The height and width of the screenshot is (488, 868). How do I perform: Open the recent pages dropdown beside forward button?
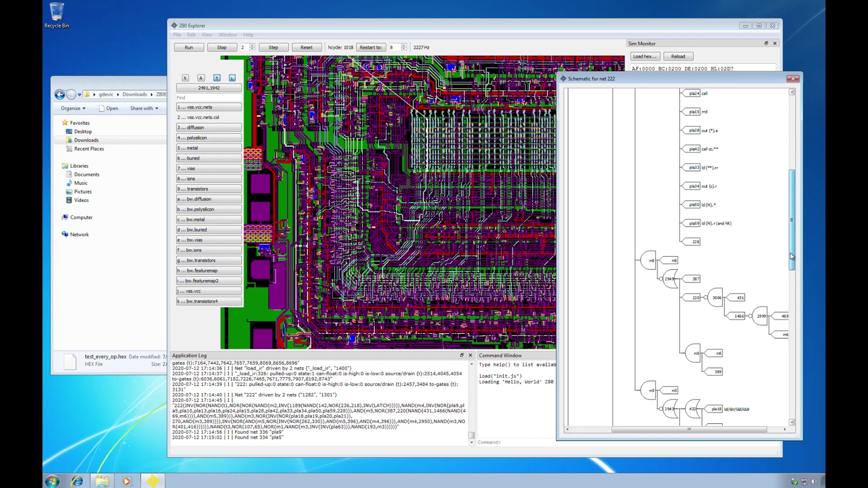[80, 95]
